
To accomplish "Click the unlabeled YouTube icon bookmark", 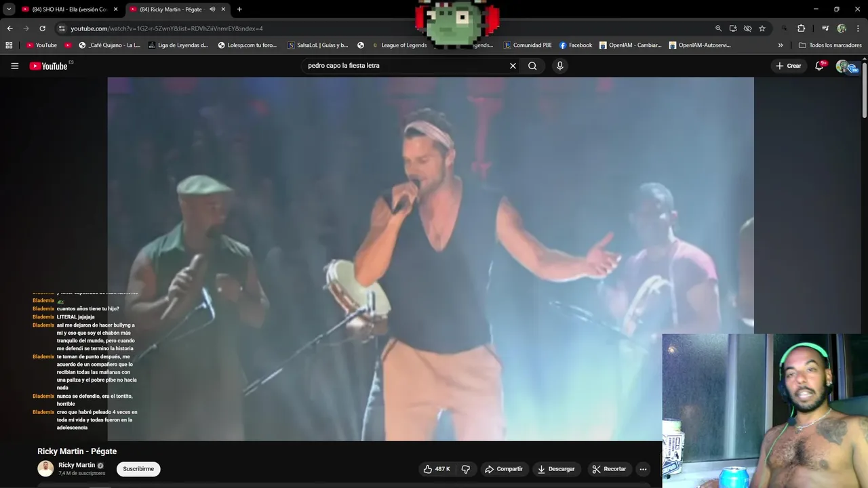I will pyautogui.click(x=68, y=45).
